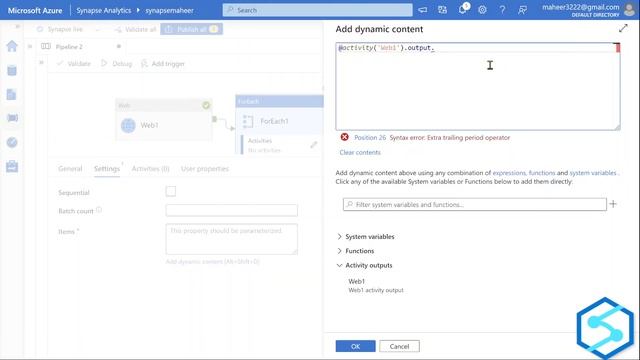Click the Azure Search box
The width and height of the screenshot is (640, 360).
pos(318,10)
